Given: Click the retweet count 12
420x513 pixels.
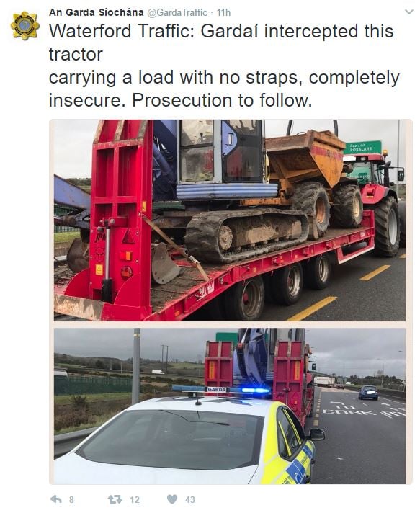Looking at the screenshot, I should click(x=135, y=499).
